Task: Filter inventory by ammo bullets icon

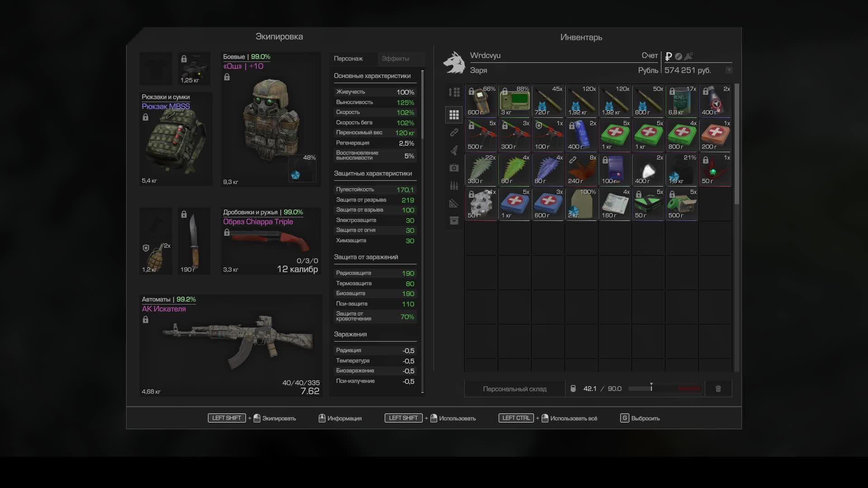Action: click(x=454, y=185)
